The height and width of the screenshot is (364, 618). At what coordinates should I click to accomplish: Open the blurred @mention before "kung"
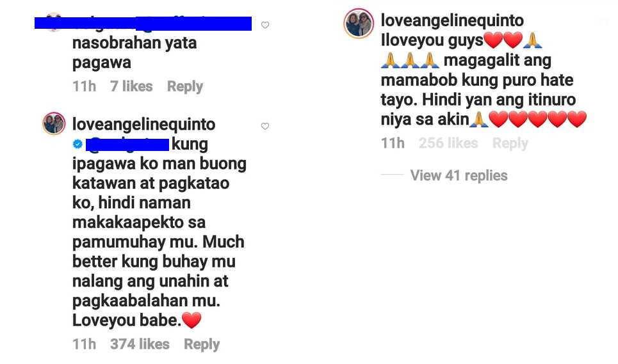pyautogui.click(x=127, y=145)
